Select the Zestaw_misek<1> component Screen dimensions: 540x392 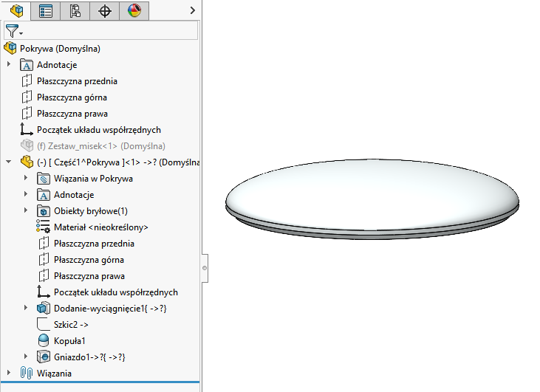[x=100, y=146]
